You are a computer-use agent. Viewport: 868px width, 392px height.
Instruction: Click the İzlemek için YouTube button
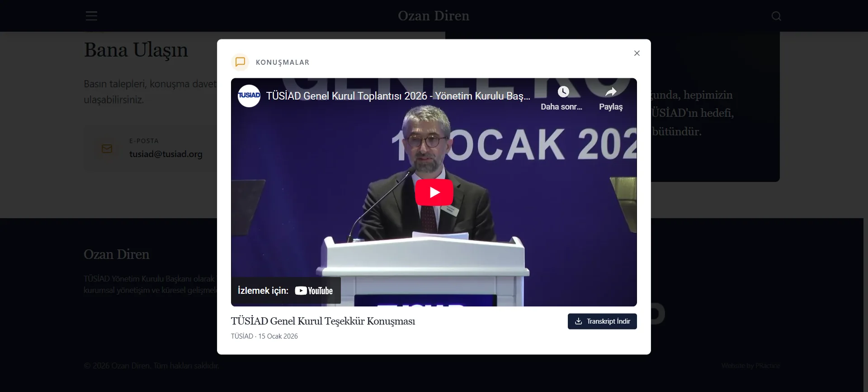click(286, 291)
